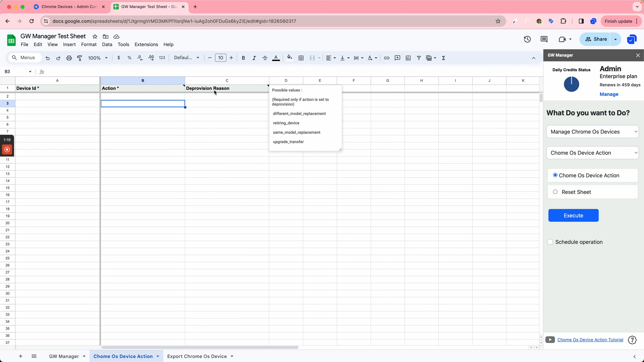Toggle bold formatting
This screenshot has width=644, height=362.
point(243,58)
